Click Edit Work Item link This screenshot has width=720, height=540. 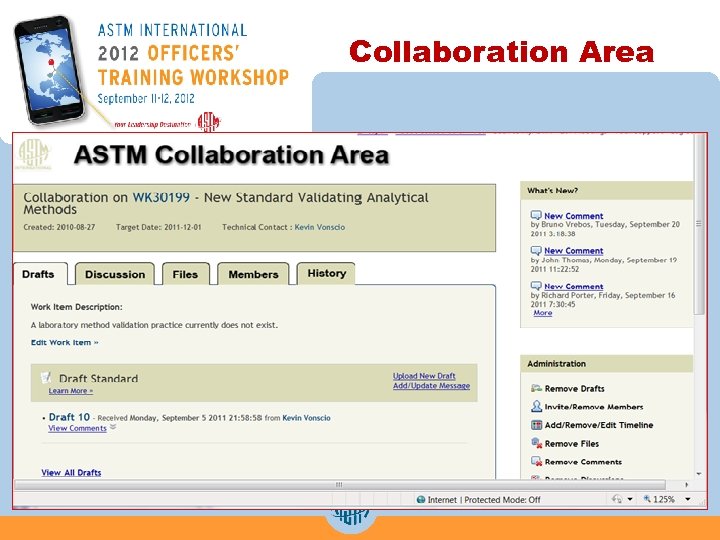click(65, 342)
